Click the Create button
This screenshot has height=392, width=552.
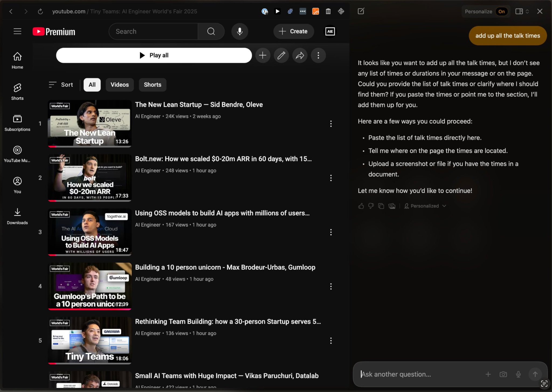pos(294,32)
